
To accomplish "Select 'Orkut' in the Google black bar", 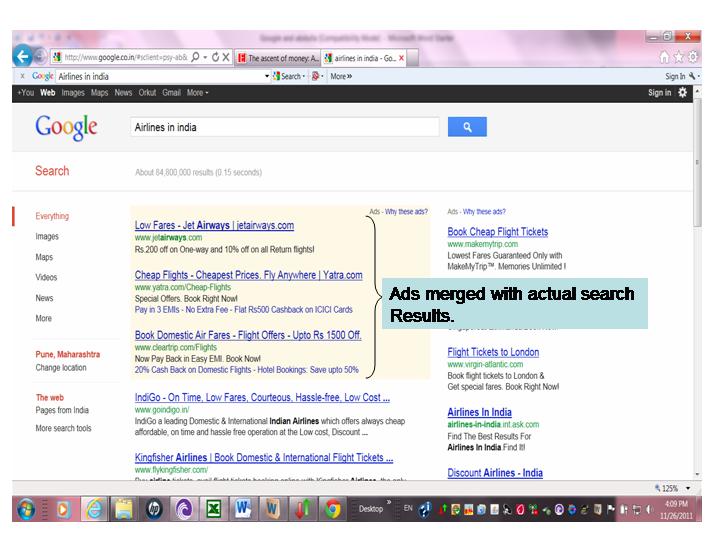I will coord(147,93).
